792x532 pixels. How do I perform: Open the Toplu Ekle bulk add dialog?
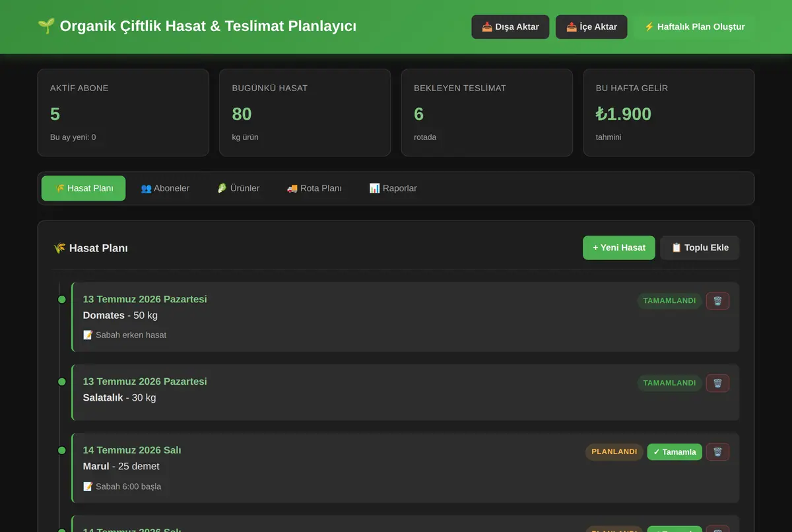click(x=700, y=248)
